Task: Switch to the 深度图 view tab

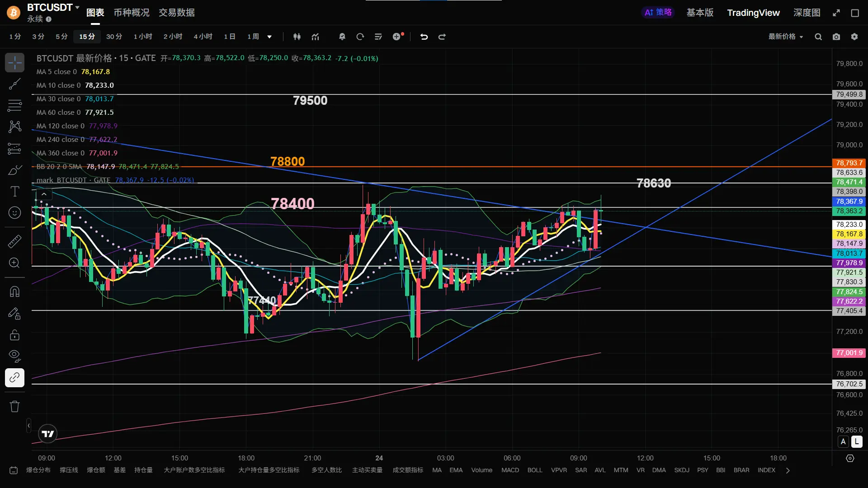Action: [x=807, y=13]
